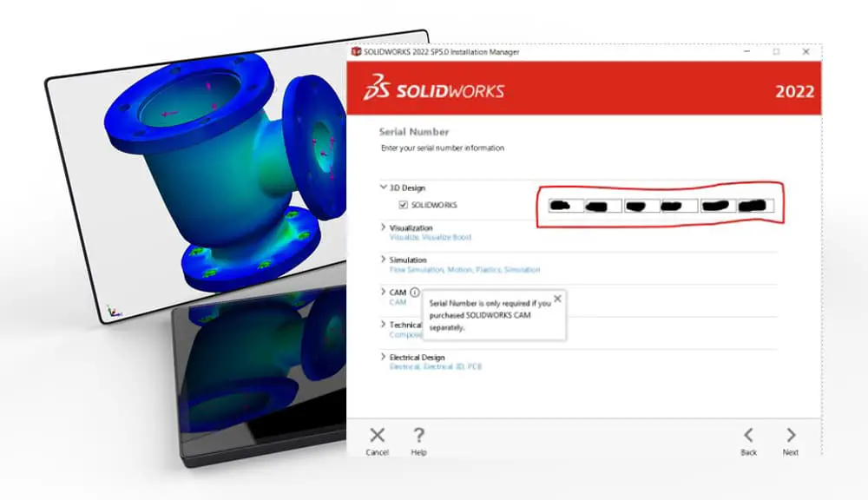Viewport: 868px width, 500px height.
Task: Click the Cancel X icon
Action: 377,435
